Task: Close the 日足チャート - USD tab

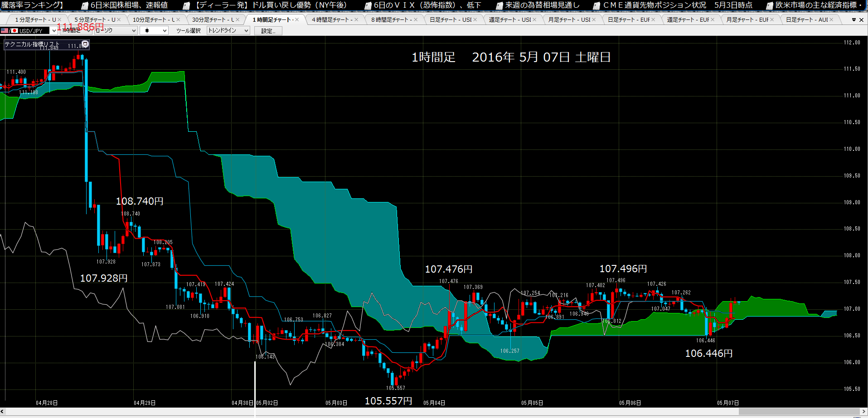Action: (x=475, y=19)
